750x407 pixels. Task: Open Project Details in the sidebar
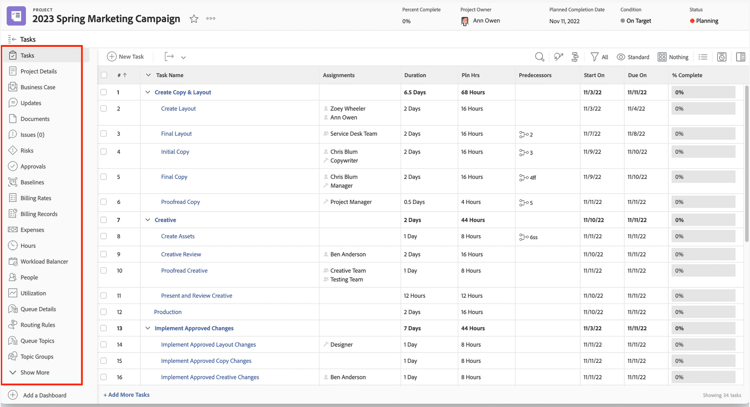(38, 71)
